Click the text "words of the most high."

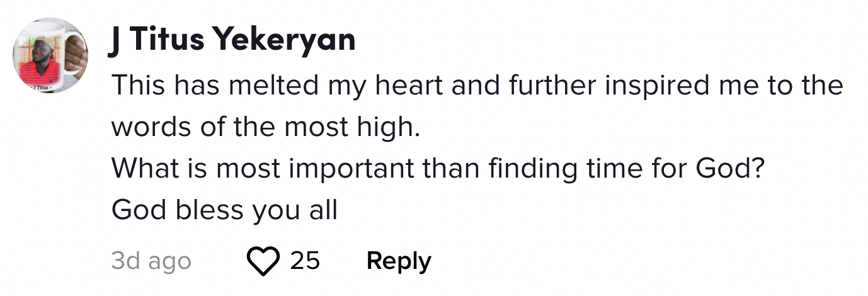[265, 127]
